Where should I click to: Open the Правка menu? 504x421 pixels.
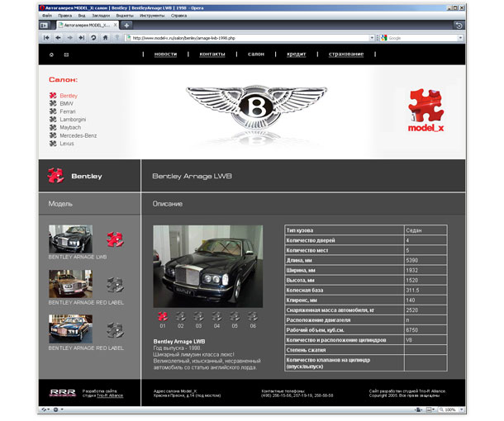[65, 16]
